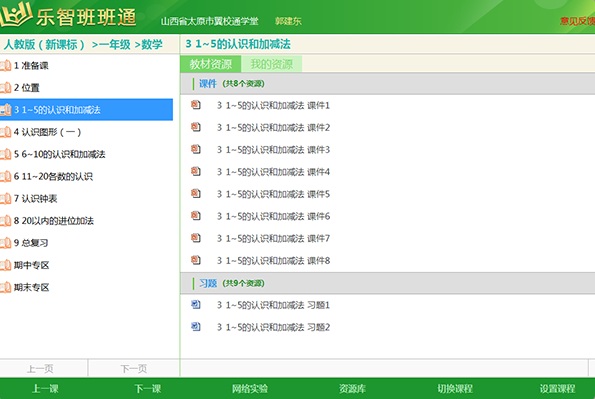
Task: Switch to the 我的资源 tab
Action: click(x=272, y=64)
